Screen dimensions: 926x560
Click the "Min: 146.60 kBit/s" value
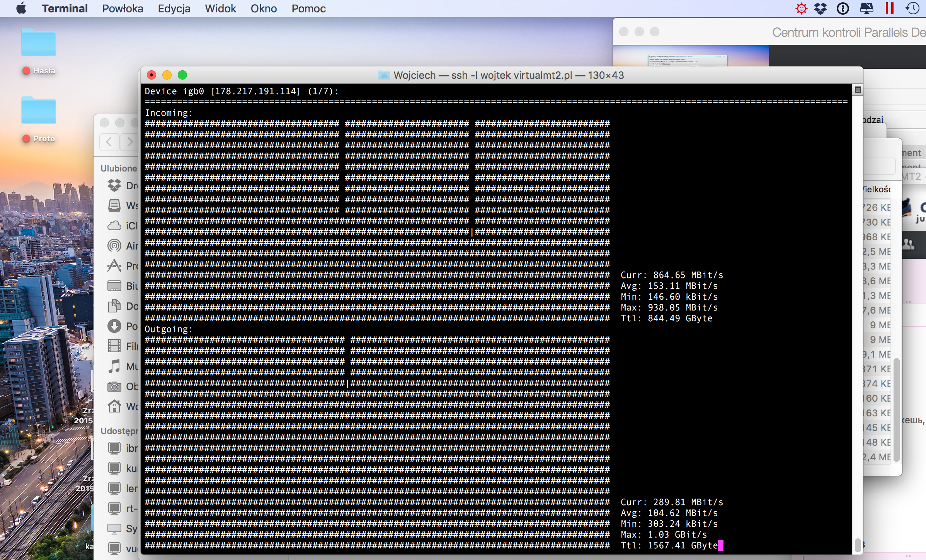click(x=669, y=297)
